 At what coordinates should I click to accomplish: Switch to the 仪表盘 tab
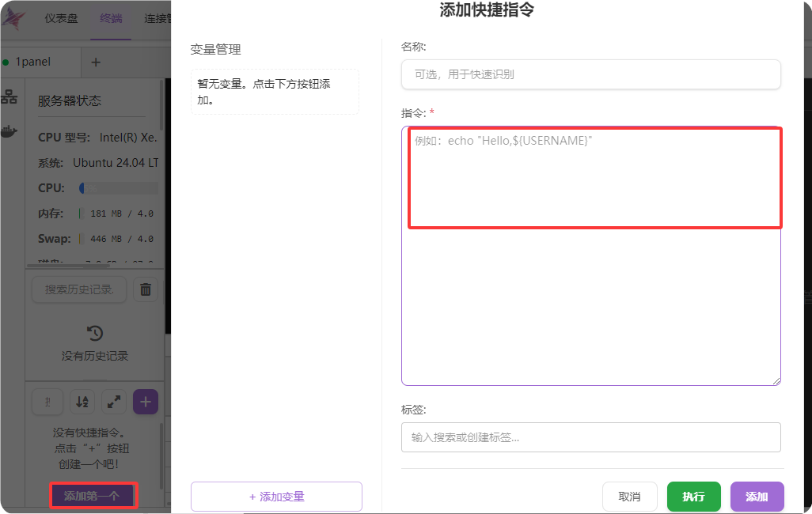tap(61, 18)
